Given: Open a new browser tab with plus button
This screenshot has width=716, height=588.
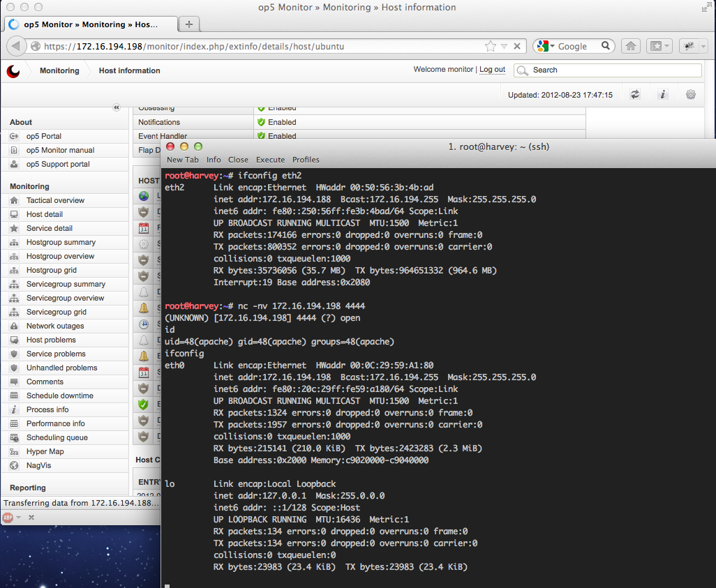Looking at the screenshot, I should tap(189, 24).
